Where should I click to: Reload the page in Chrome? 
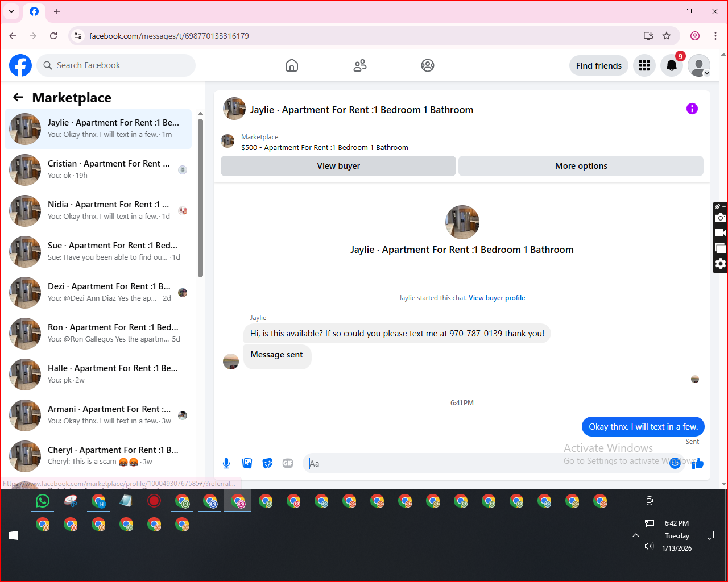[x=53, y=36]
